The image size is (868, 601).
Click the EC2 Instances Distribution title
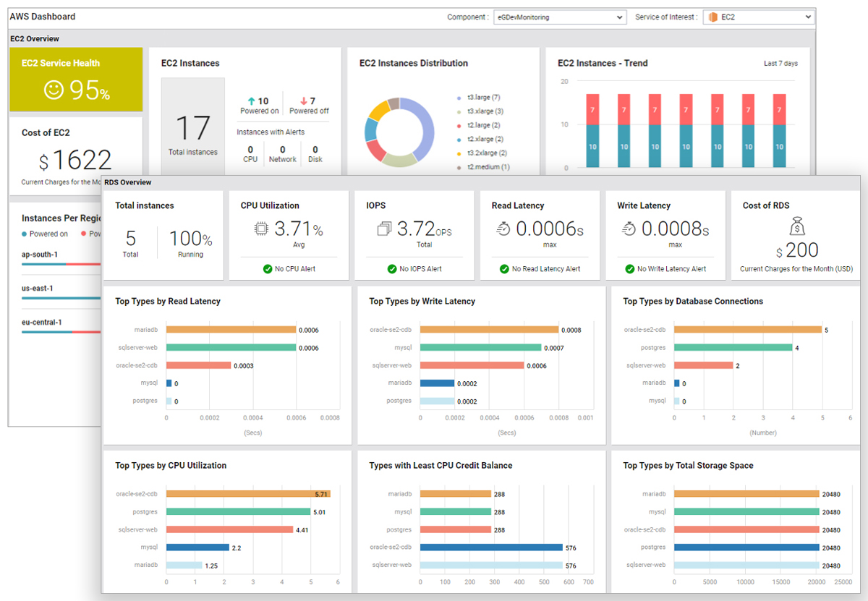tap(414, 64)
